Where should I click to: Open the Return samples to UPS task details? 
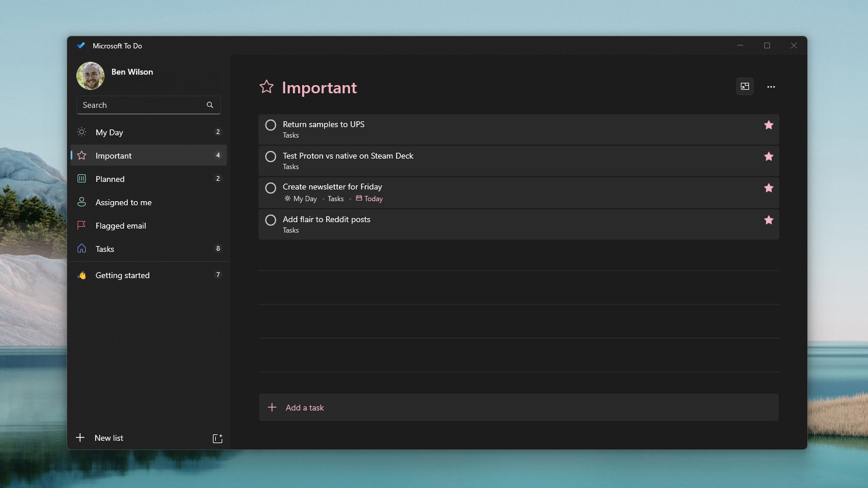click(x=519, y=129)
